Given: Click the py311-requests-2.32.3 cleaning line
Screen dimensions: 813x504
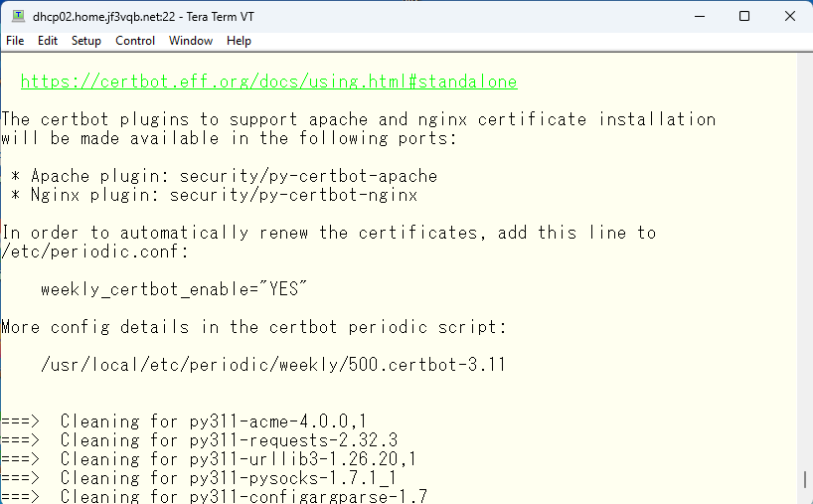Looking at the screenshot, I should [x=199, y=440].
